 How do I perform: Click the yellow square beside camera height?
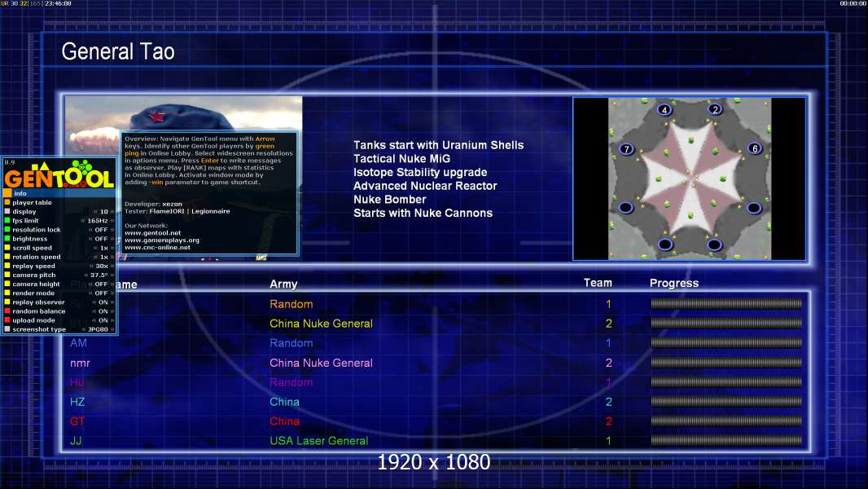tap(7, 284)
